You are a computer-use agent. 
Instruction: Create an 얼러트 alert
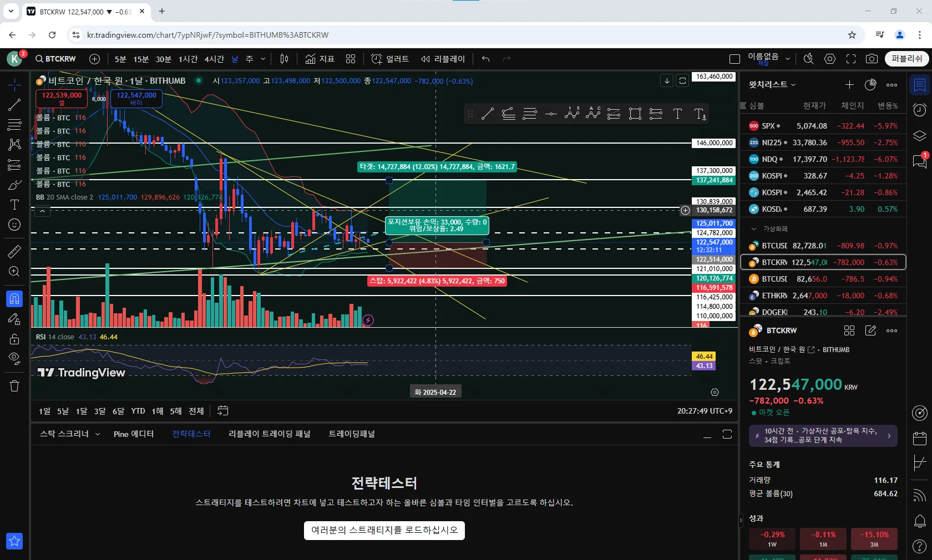(x=390, y=59)
